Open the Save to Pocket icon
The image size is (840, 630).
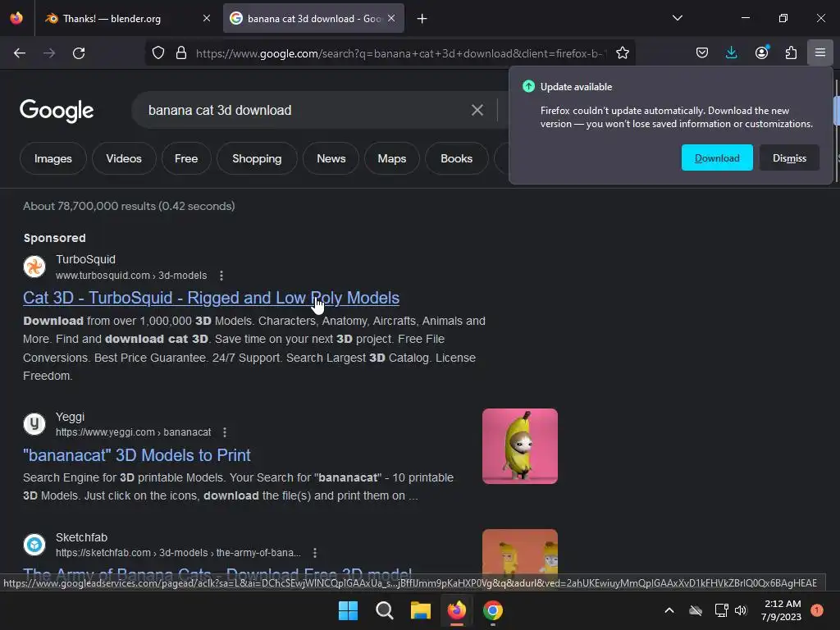tap(702, 53)
